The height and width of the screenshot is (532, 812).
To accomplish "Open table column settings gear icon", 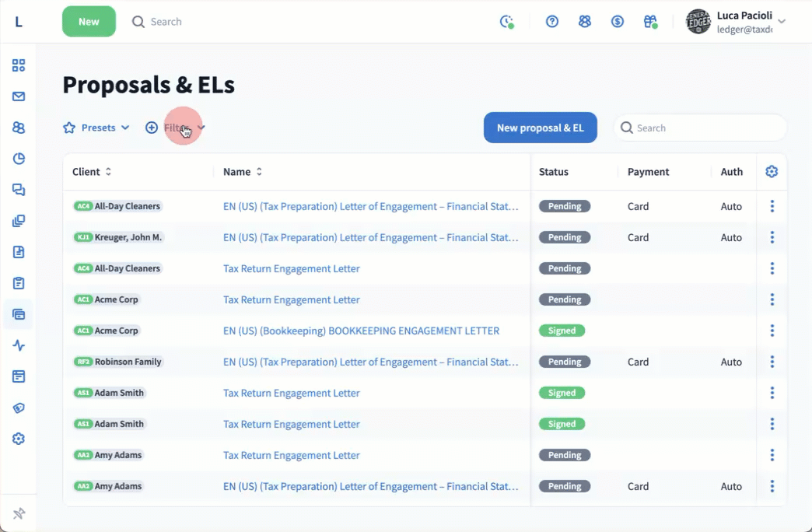I will pos(772,172).
